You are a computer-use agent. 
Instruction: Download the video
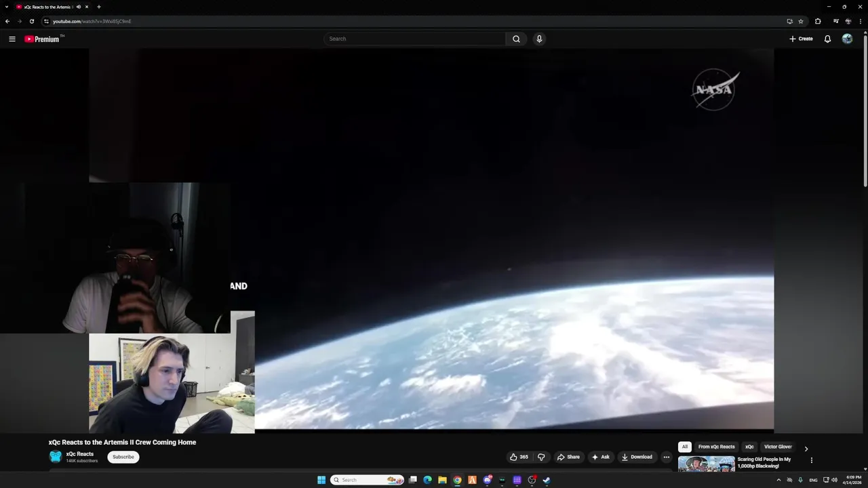[x=637, y=457]
